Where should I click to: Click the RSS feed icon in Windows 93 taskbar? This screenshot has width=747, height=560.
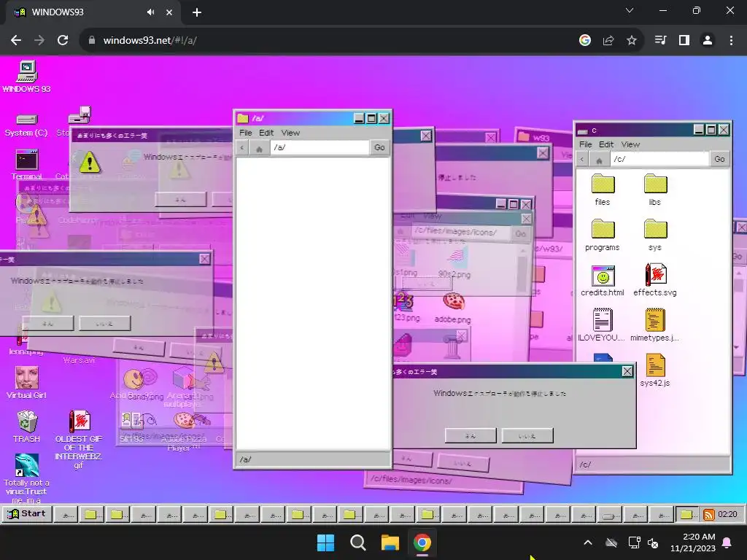pos(709,514)
